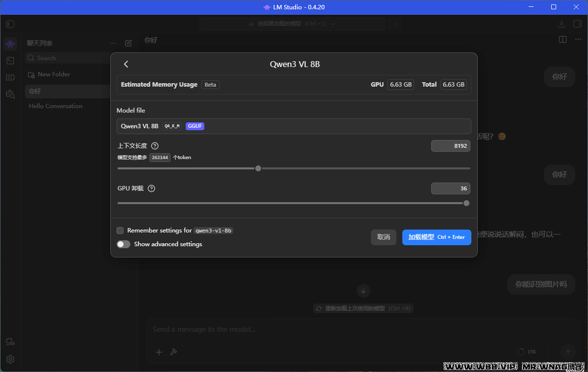Open the downloads icon in top bar
Viewport: 588px width, 372px height.
(x=562, y=24)
